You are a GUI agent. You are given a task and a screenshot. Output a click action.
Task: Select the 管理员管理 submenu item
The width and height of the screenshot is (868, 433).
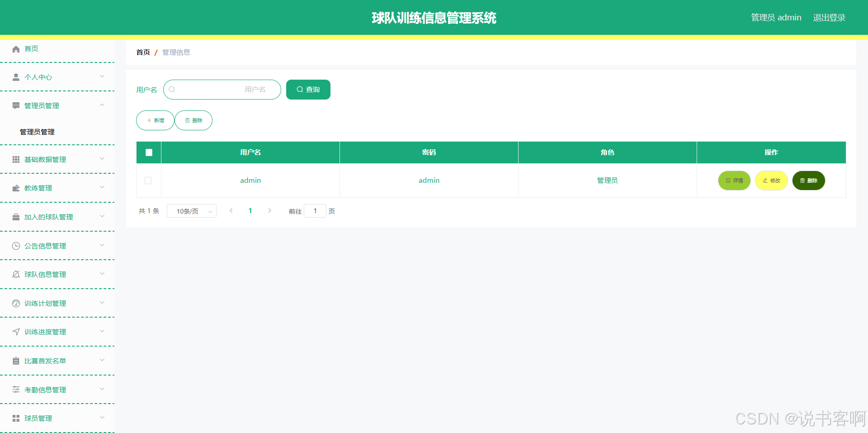[x=37, y=132]
